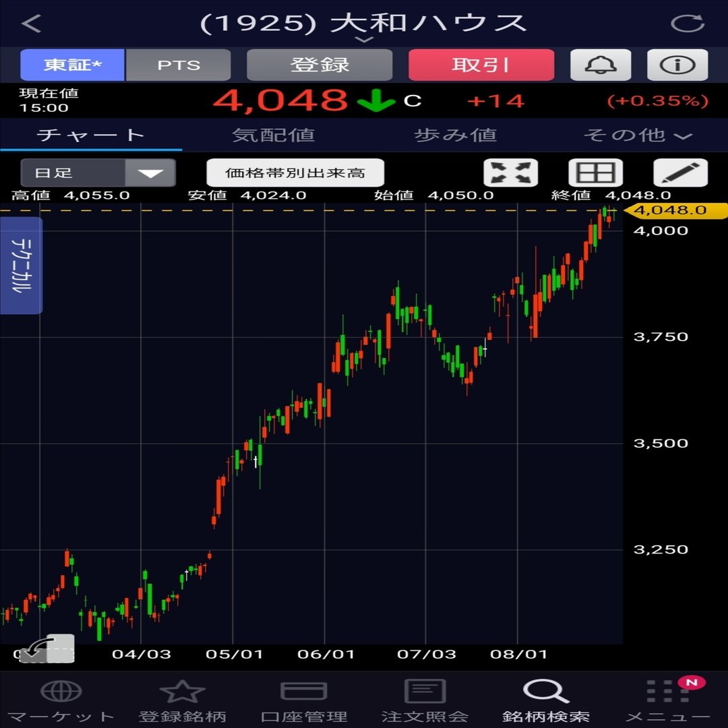Tap the current price 4,048
This screenshot has height=728, width=728.
click(280, 100)
